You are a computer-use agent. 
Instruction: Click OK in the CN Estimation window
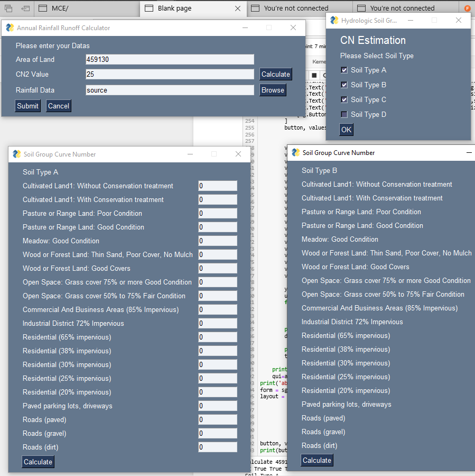click(346, 130)
